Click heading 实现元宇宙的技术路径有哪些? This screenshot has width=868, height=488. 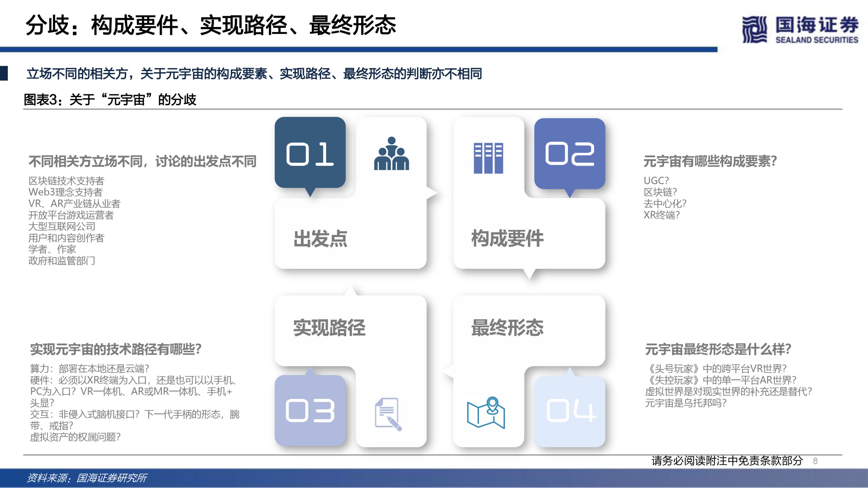pos(116,349)
